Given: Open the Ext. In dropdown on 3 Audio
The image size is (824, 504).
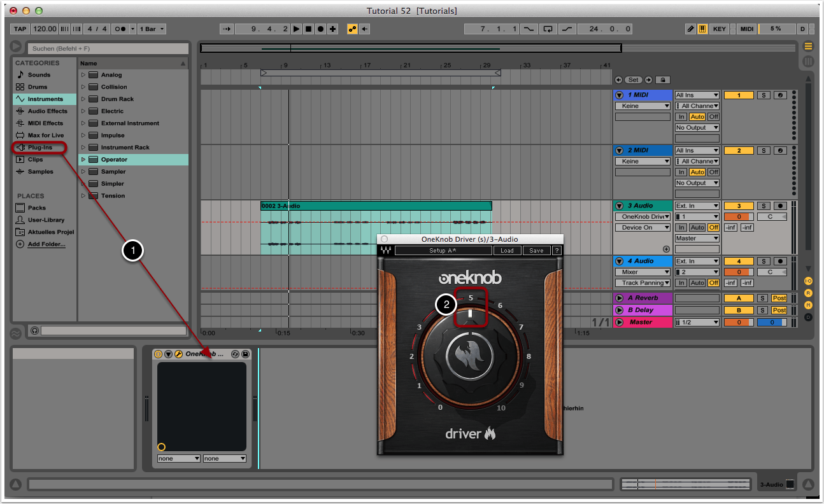Looking at the screenshot, I should pos(697,206).
